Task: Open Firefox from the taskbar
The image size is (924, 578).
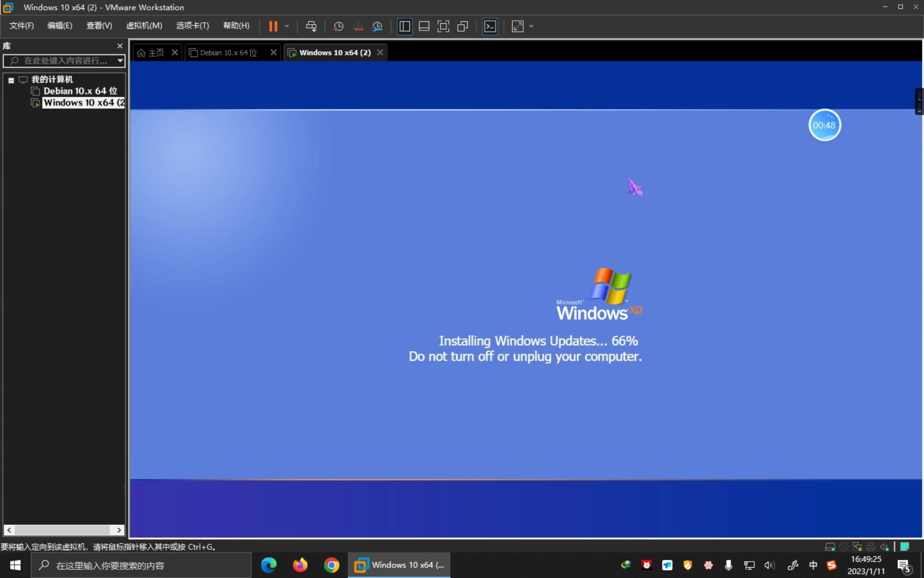Action: 300,565
